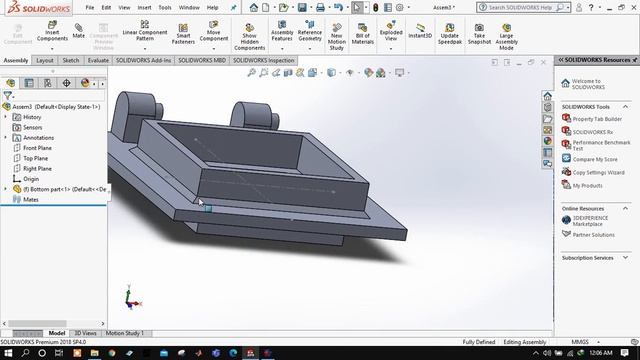Click the Insert Components tool

pos(52,31)
